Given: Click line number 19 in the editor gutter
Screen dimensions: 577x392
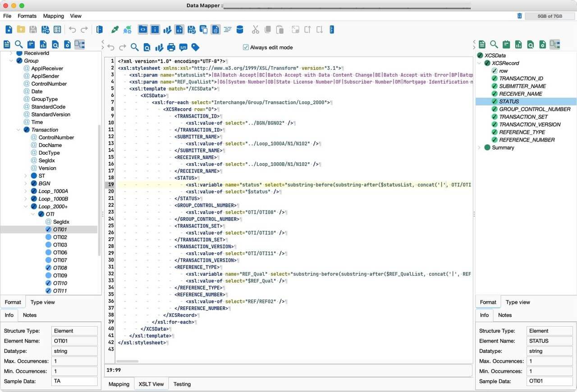Looking at the screenshot, I should (x=110, y=185).
